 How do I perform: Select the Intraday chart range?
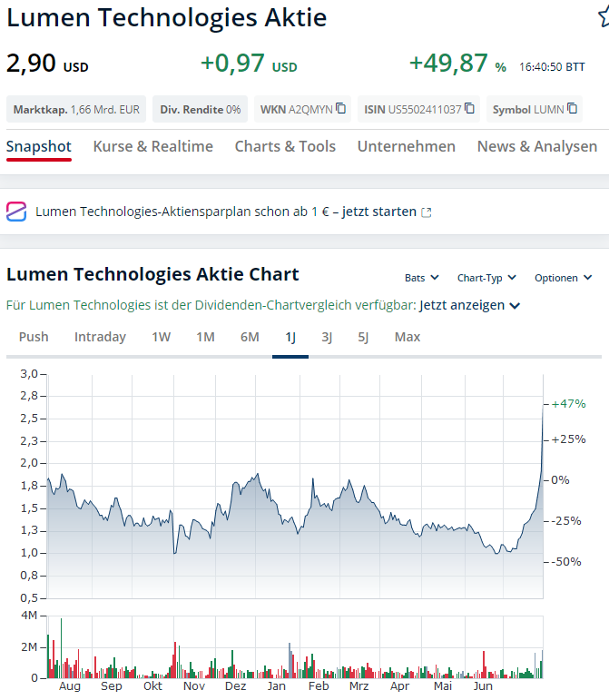click(x=100, y=337)
